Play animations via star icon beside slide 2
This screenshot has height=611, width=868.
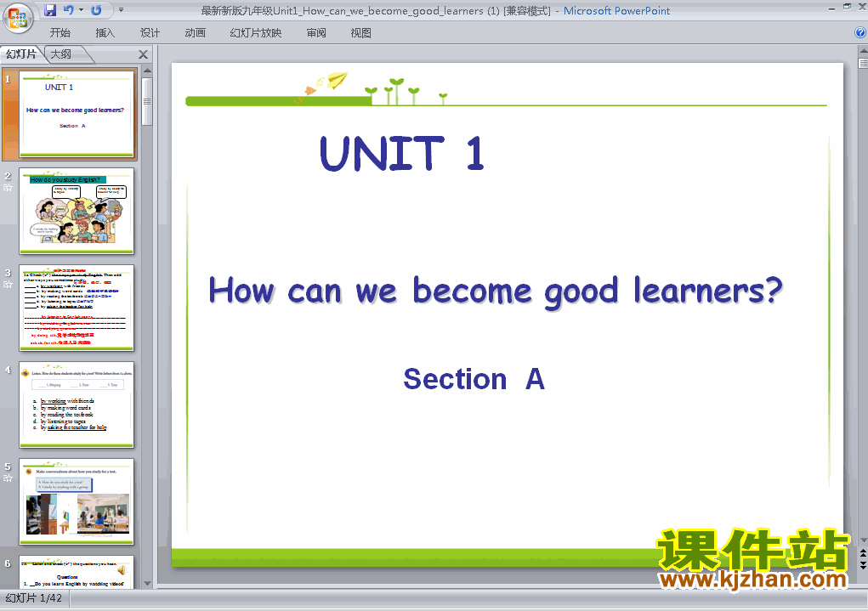pos(8,188)
